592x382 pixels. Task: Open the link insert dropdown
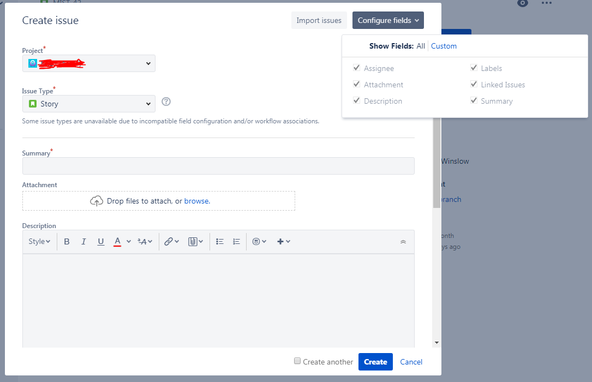(171, 242)
